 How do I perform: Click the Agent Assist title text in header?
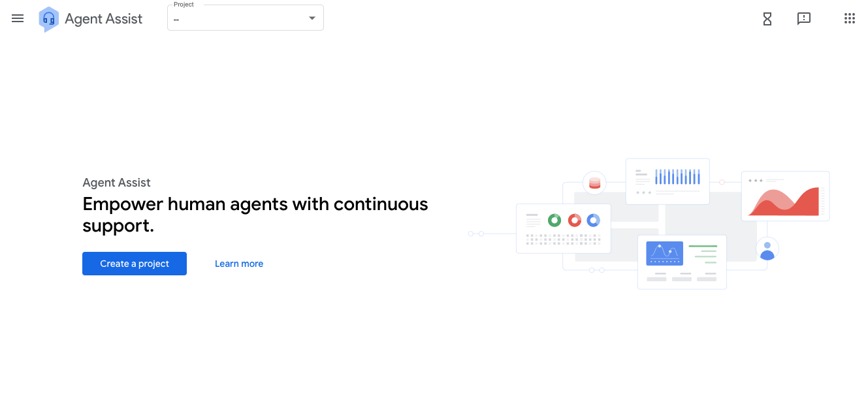(x=104, y=19)
